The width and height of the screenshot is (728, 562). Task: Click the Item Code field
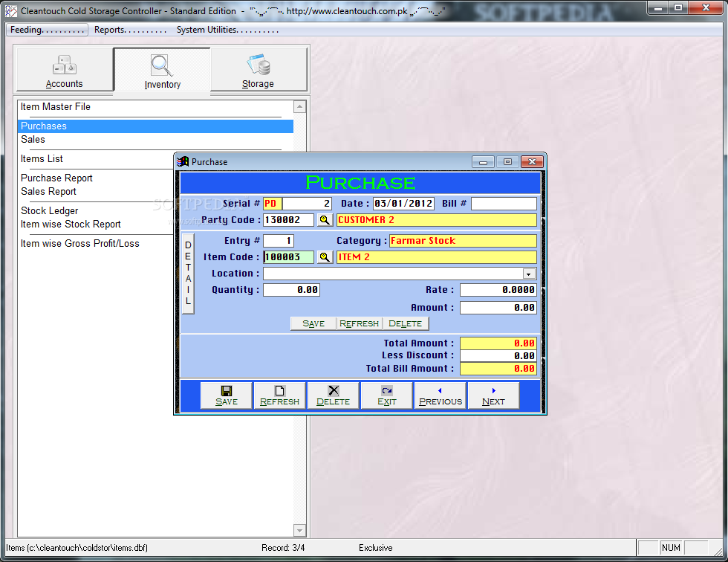(289, 257)
